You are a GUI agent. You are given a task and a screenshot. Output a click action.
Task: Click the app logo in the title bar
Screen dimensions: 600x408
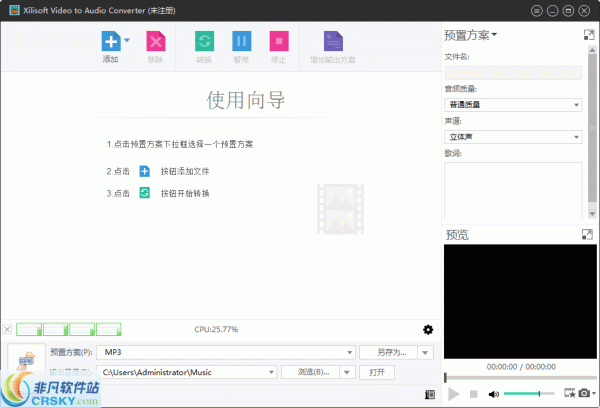pyautogui.click(x=14, y=10)
